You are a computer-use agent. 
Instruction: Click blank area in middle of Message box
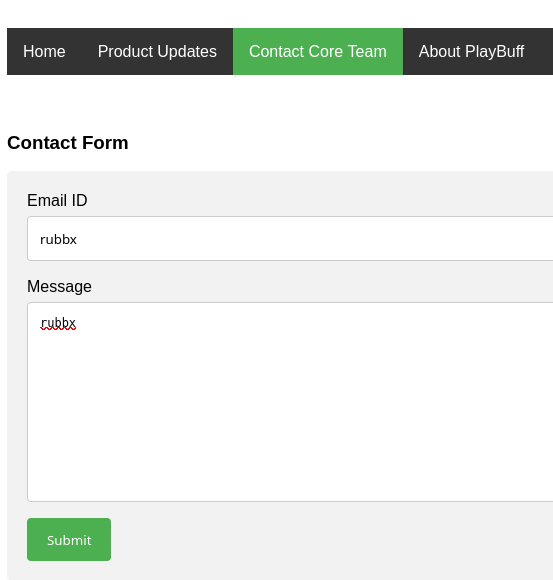coord(290,407)
